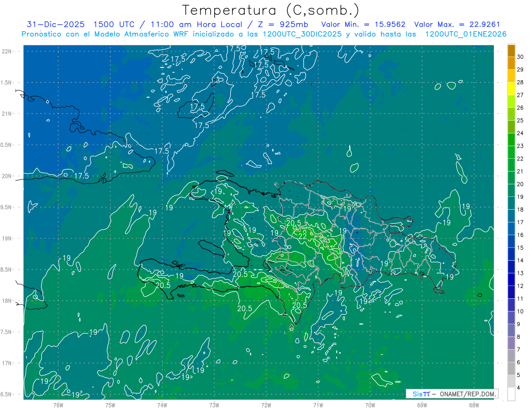Viewport: 532px width, 411px height.
Task: Click the '22N' latitude axis label
Action: click(x=7, y=51)
